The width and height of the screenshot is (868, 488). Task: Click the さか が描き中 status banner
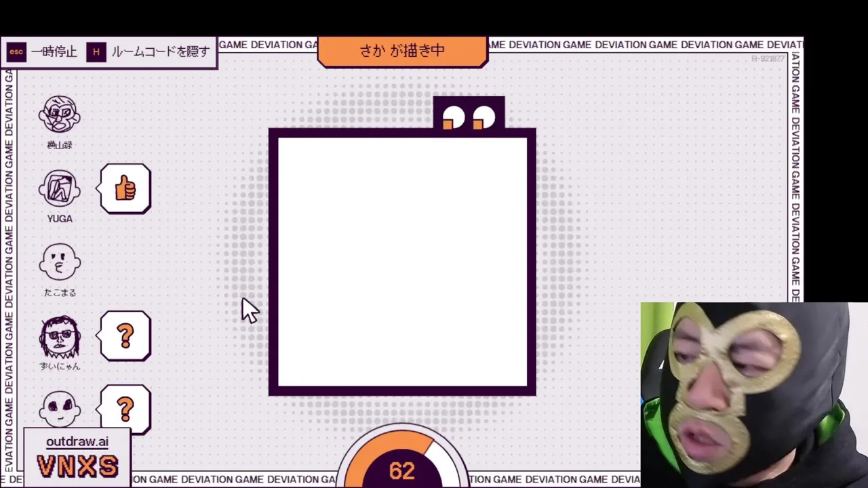[403, 52]
